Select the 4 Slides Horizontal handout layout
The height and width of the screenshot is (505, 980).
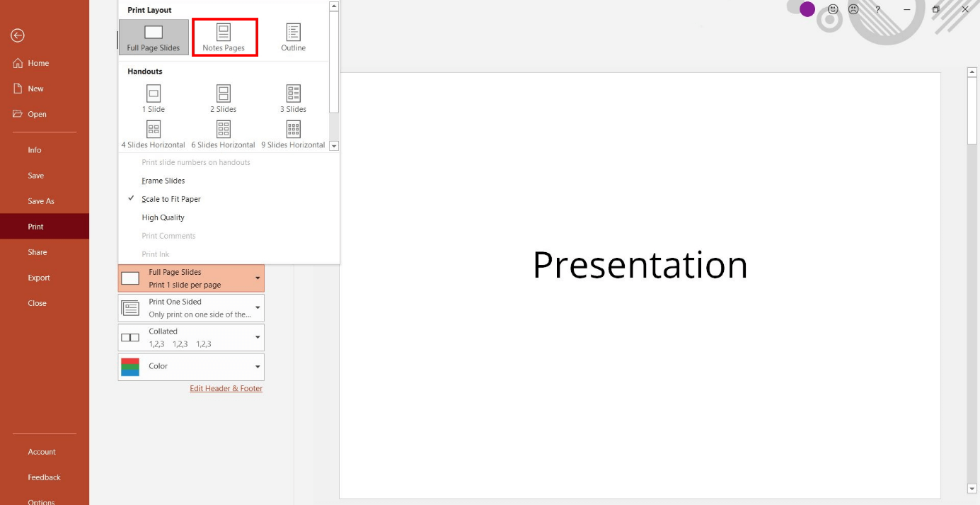pyautogui.click(x=153, y=133)
